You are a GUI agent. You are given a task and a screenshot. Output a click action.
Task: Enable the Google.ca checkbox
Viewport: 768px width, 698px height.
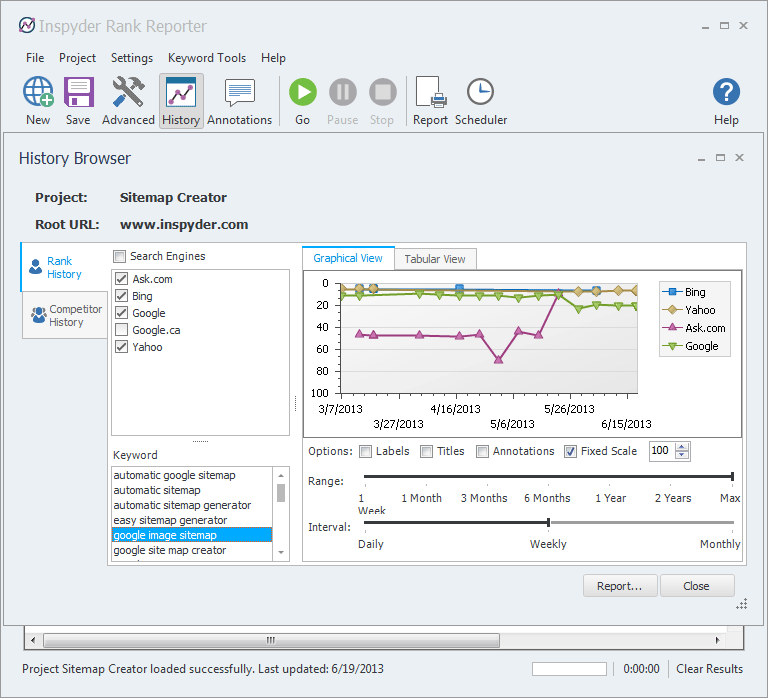coord(122,330)
